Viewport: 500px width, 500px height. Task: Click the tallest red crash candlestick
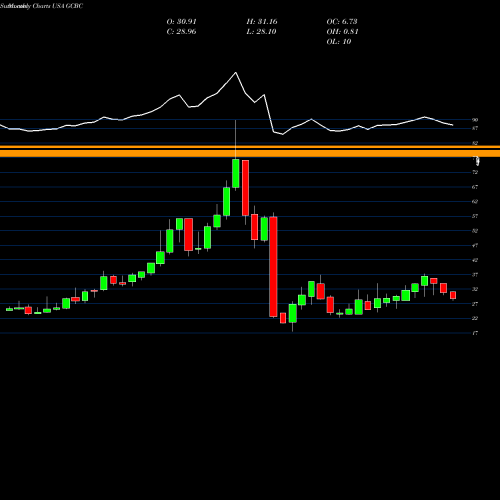pos(273,267)
